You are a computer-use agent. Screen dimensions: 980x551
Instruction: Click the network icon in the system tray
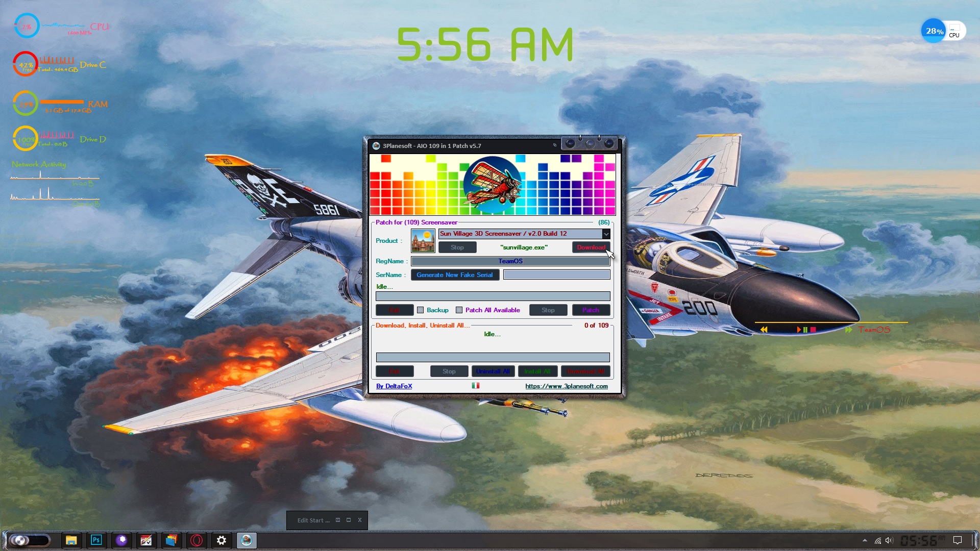[x=878, y=540]
